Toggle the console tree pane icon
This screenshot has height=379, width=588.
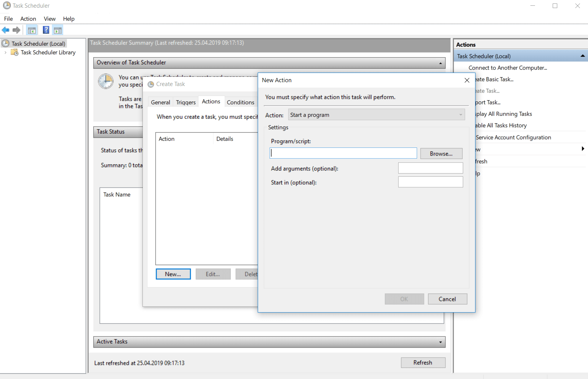click(x=32, y=30)
